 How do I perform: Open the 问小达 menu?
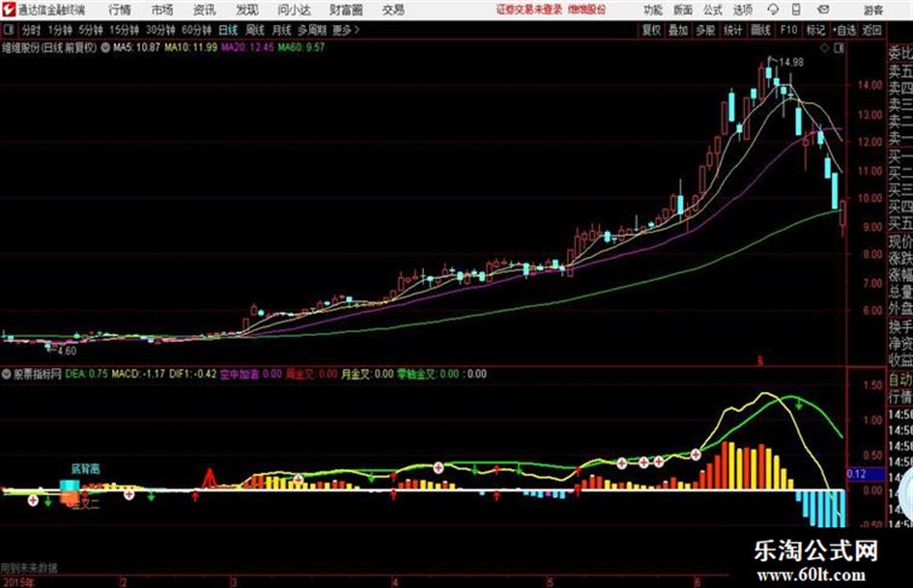tap(294, 10)
